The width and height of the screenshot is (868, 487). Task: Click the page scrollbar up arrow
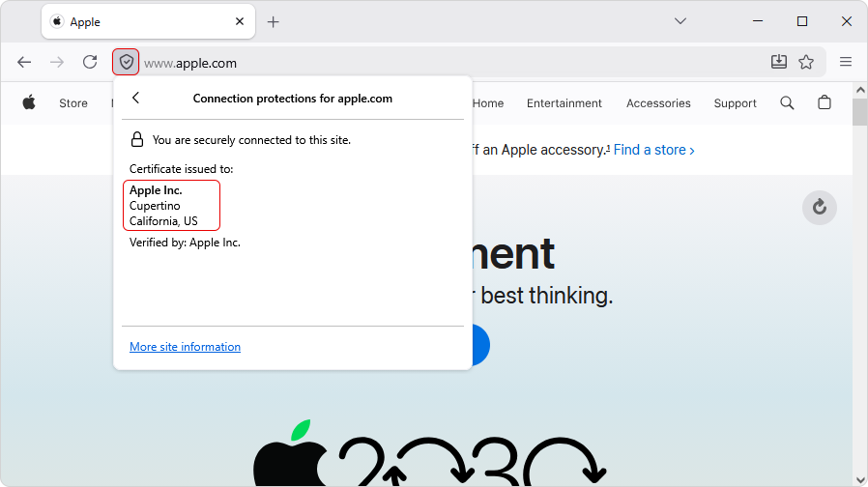coord(859,90)
